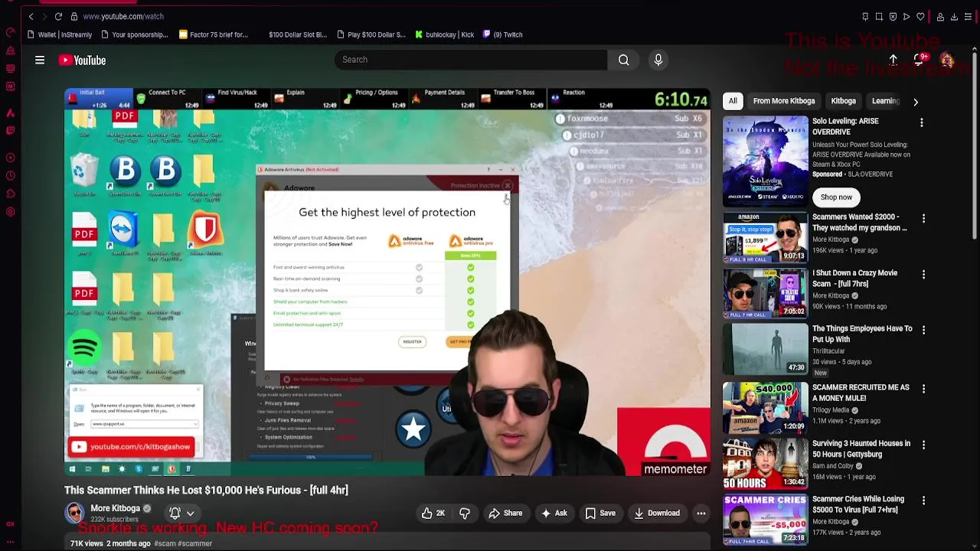Open the YouTube create upload arrow

[893, 60]
